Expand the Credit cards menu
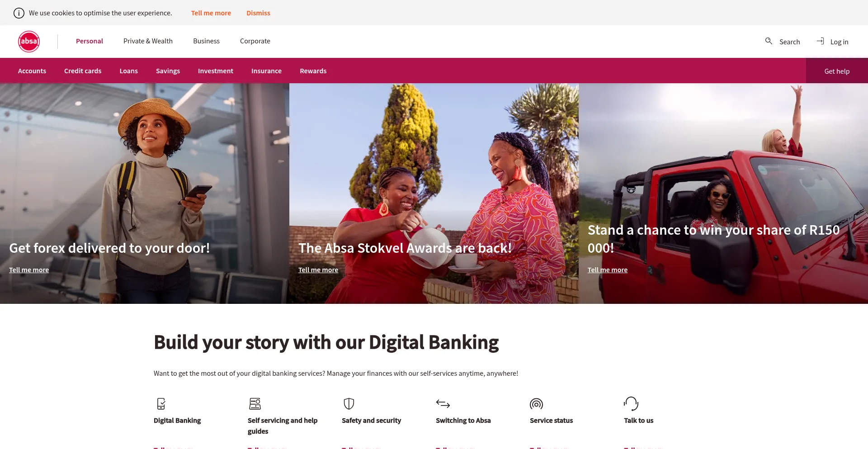 click(83, 71)
